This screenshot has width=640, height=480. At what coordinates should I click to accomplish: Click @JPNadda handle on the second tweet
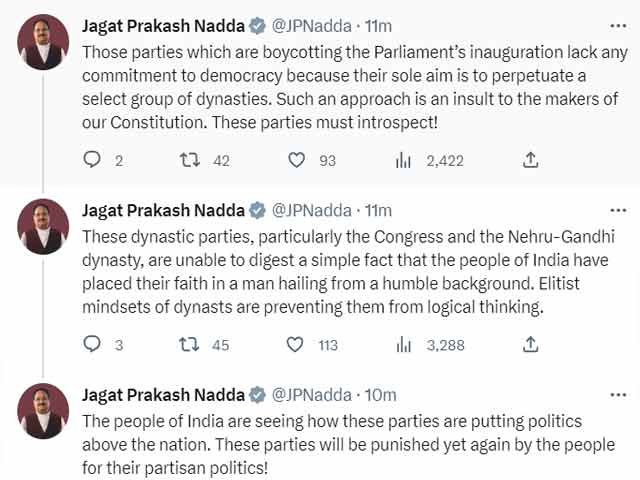pos(310,210)
